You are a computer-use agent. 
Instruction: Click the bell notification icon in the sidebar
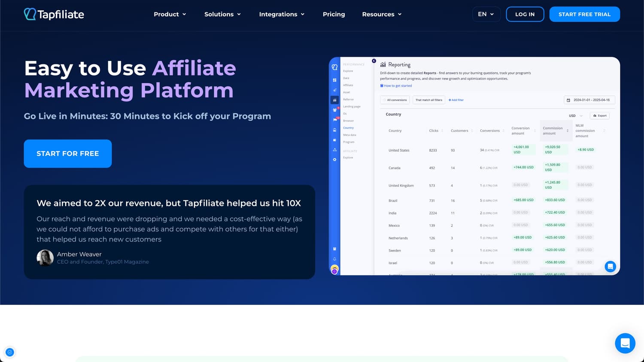(x=334, y=259)
